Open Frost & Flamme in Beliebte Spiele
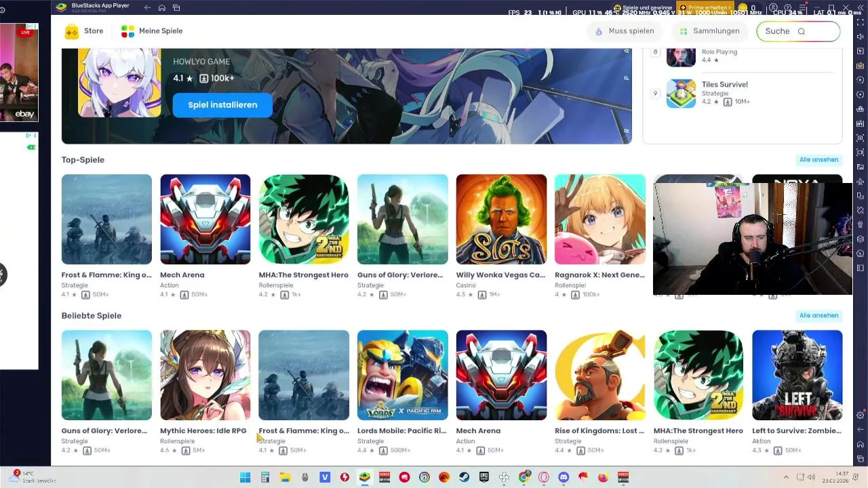 [x=304, y=375]
